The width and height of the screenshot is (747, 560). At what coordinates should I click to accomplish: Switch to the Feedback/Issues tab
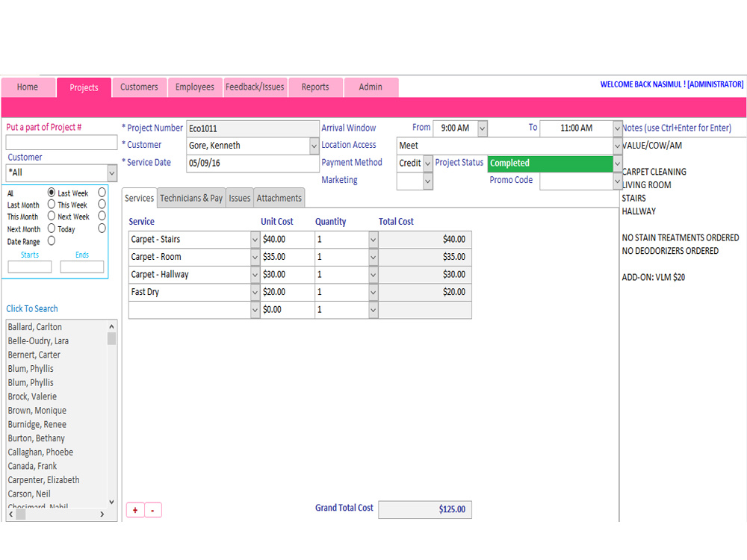tap(255, 87)
